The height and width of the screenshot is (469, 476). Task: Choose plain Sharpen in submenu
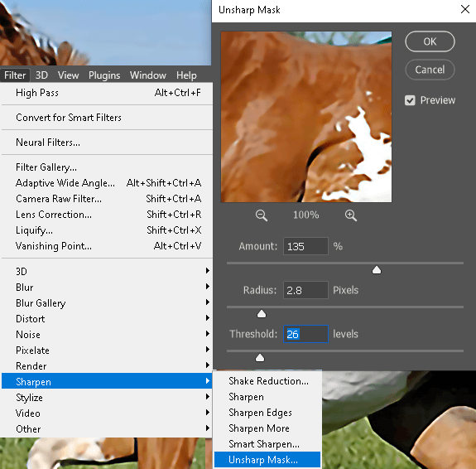(267, 397)
